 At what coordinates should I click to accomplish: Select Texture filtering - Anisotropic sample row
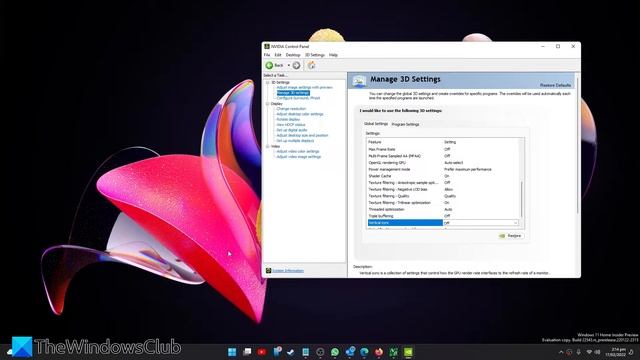coord(444,183)
